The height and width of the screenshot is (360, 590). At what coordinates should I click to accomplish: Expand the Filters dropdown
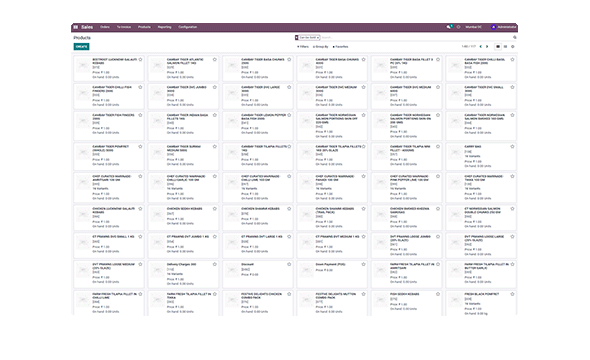coord(303,47)
